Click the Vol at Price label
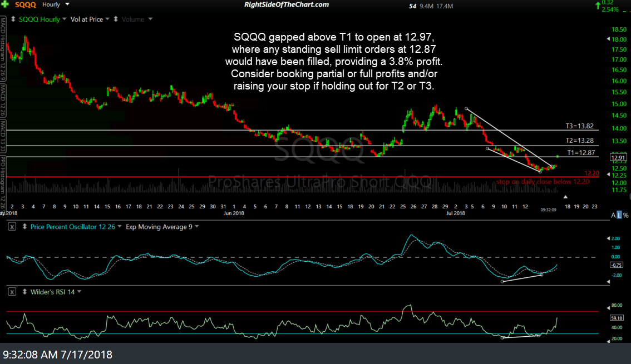Viewport: 631px width, 364px height. [x=86, y=19]
